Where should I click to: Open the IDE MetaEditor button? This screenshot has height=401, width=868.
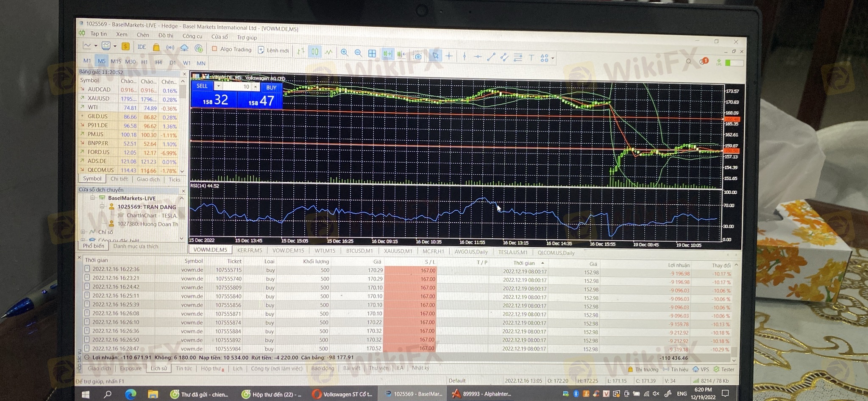click(x=142, y=47)
